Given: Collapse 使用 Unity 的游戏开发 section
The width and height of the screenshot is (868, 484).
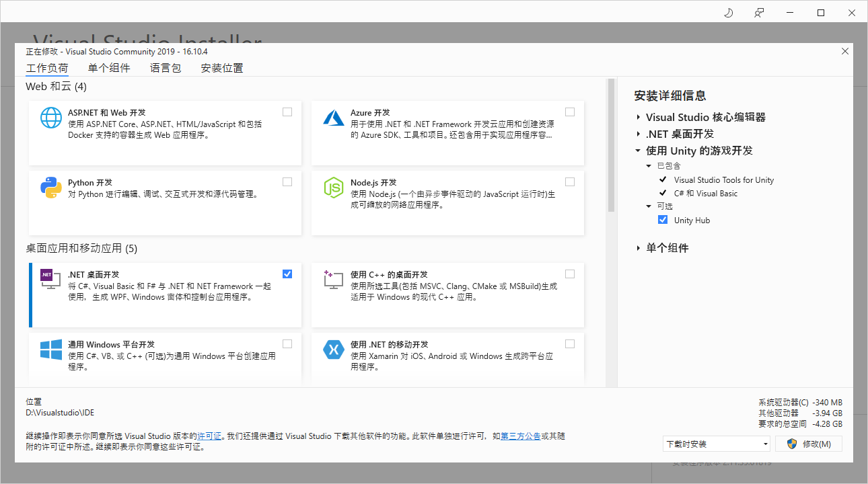Looking at the screenshot, I should click(x=638, y=151).
